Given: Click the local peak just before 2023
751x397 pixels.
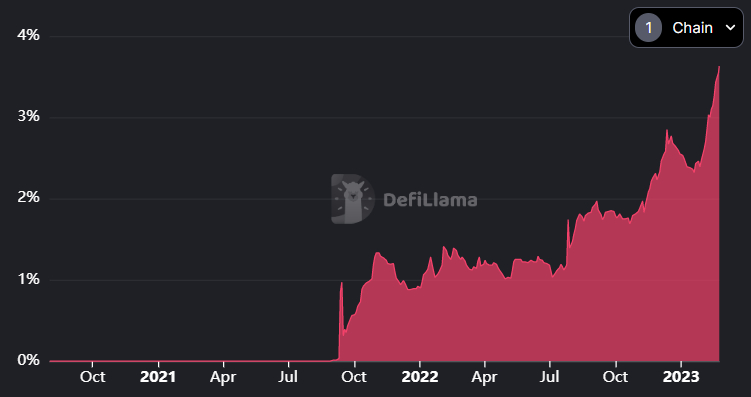Looking at the screenshot, I should click(667, 130).
